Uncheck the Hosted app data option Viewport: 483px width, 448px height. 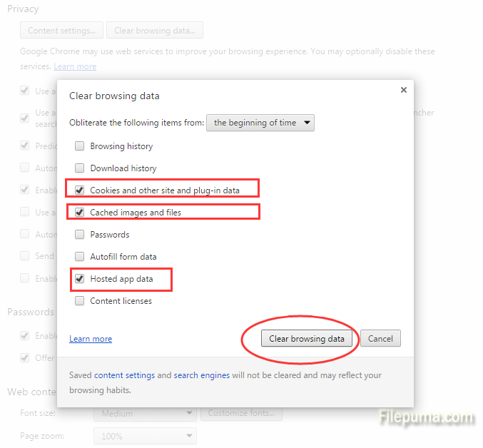79,279
